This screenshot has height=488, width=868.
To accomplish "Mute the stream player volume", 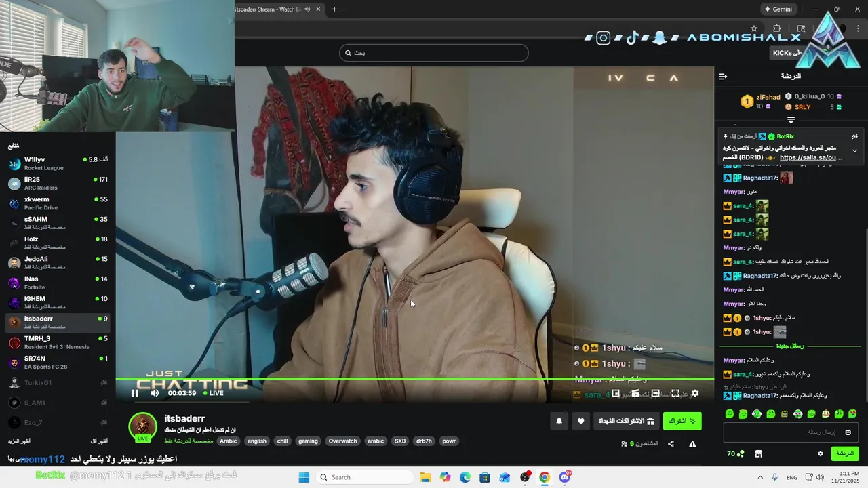I will coord(155,393).
